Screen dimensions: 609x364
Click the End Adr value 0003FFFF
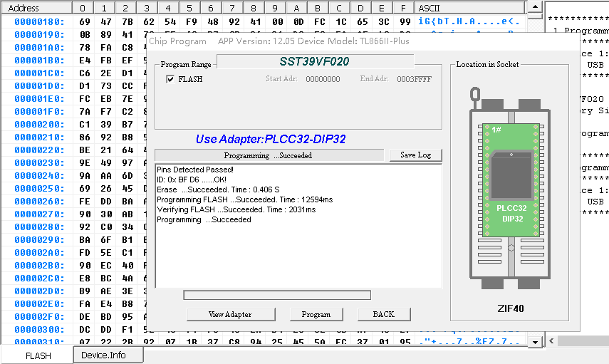pyautogui.click(x=414, y=79)
